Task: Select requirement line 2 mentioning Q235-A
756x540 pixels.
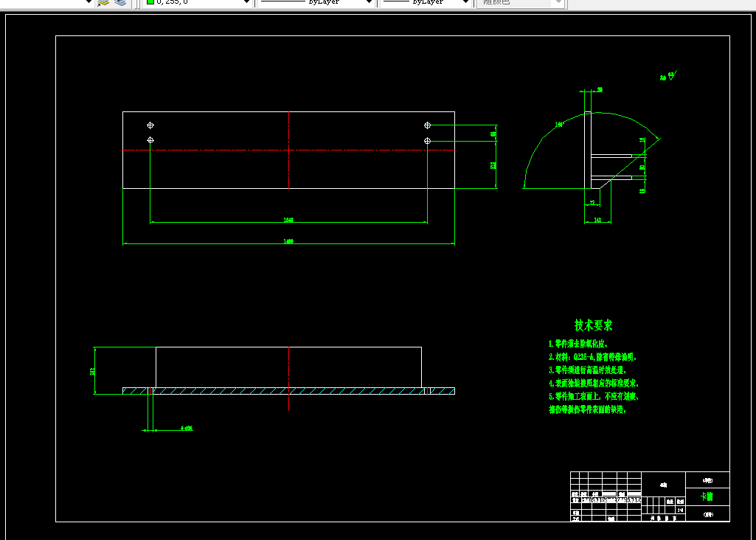Action: pyautogui.click(x=593, y=358)
